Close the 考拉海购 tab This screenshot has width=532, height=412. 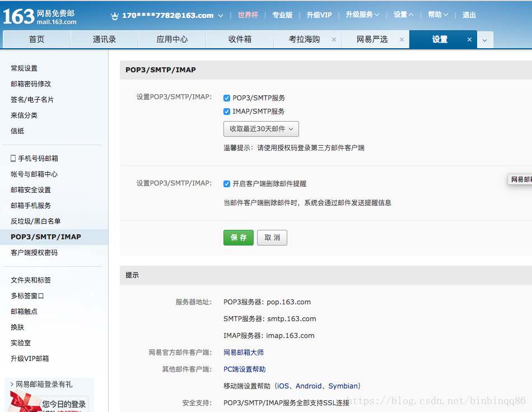click(334, 39)
